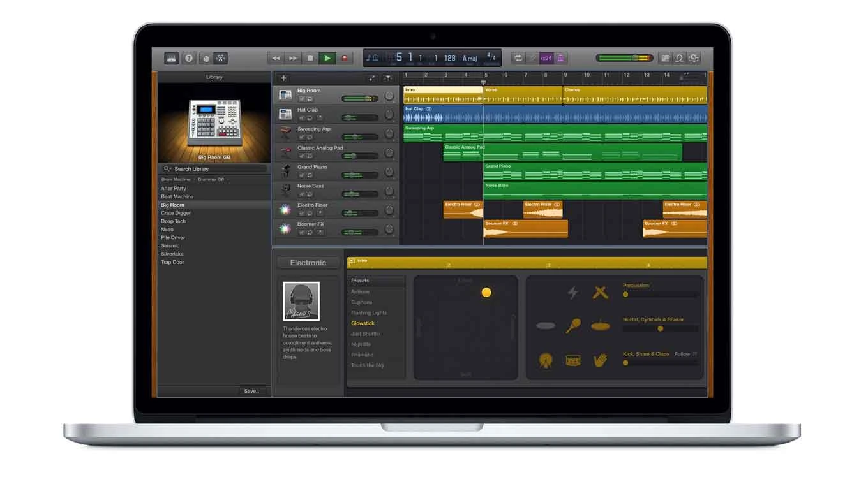The width and height of the screenshot is (868, 491).
Task: Click the Hi-Hat, Cymbals & Shaker slider
Action: [661, 328]
